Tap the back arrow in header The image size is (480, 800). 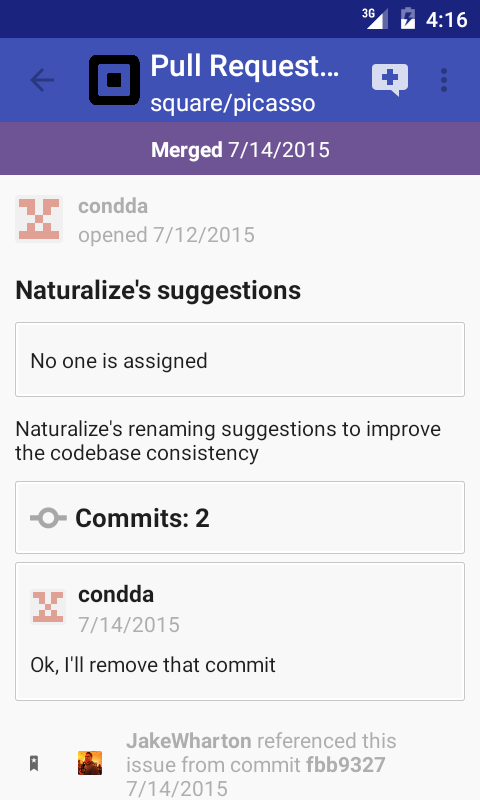tap(42, 80)
